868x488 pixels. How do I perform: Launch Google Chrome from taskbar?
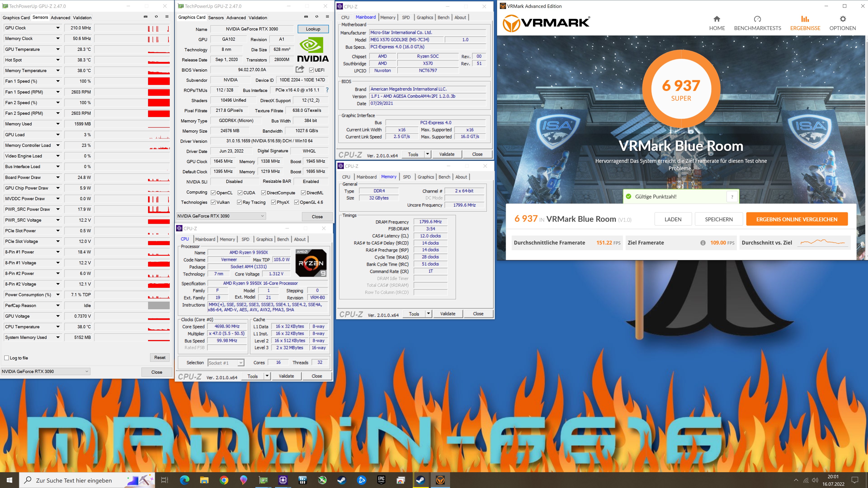tap(224, 480)
